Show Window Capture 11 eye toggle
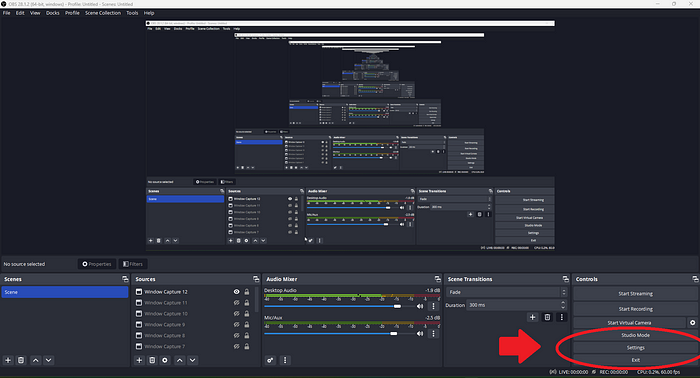The image size is (700, 378). pos(237,303)
